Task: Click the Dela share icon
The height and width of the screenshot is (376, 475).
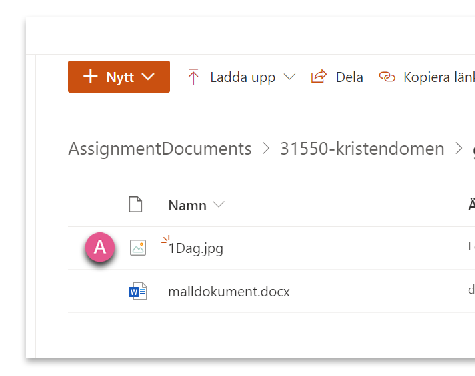Action: 319,76
